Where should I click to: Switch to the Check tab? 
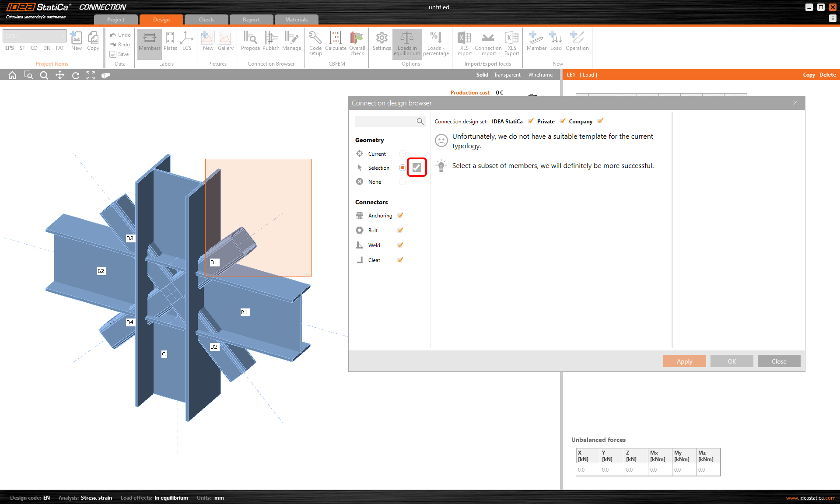coord(206,20)
